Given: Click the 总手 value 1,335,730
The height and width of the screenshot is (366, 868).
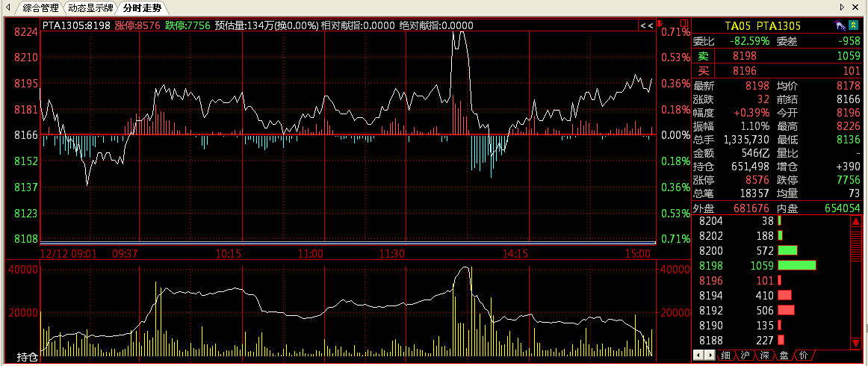Looking at the screenshot, I should [x=746, y=140].
